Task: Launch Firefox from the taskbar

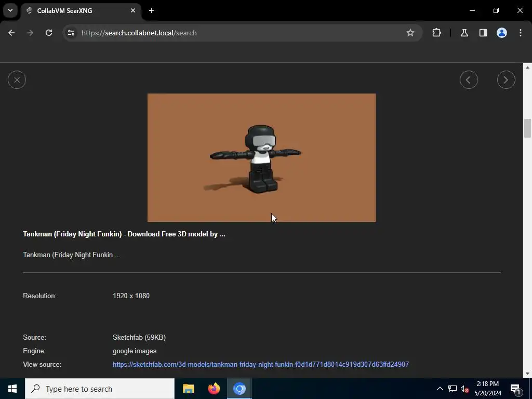Action: pos(214,389)
